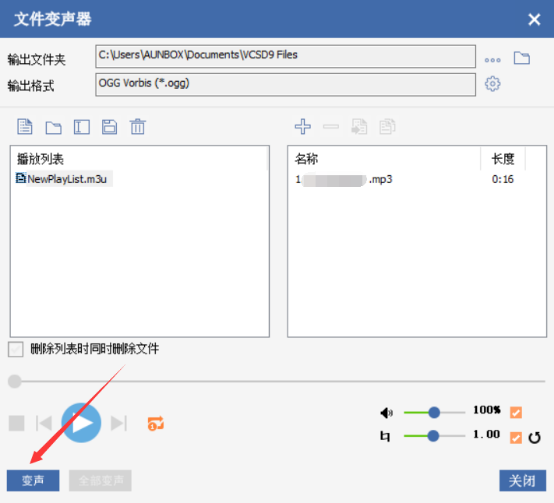Click the 变声 button

tap(33, 480)
